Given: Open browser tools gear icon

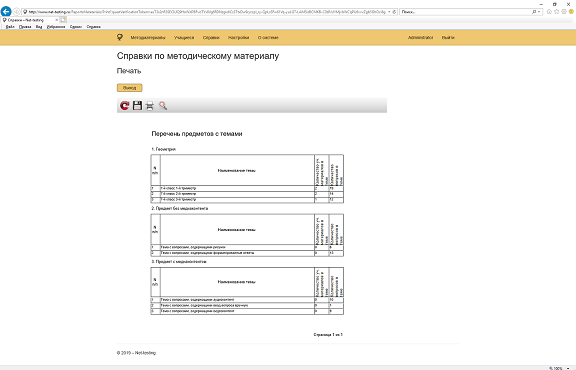Looking at the screenshot, I should [564, 12].
